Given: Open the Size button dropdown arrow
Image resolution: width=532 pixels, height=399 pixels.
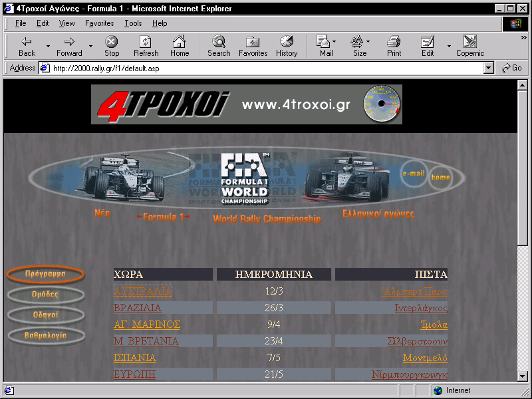Looking at the screenshot, I should pyautogui.click(x=368, y=42).
